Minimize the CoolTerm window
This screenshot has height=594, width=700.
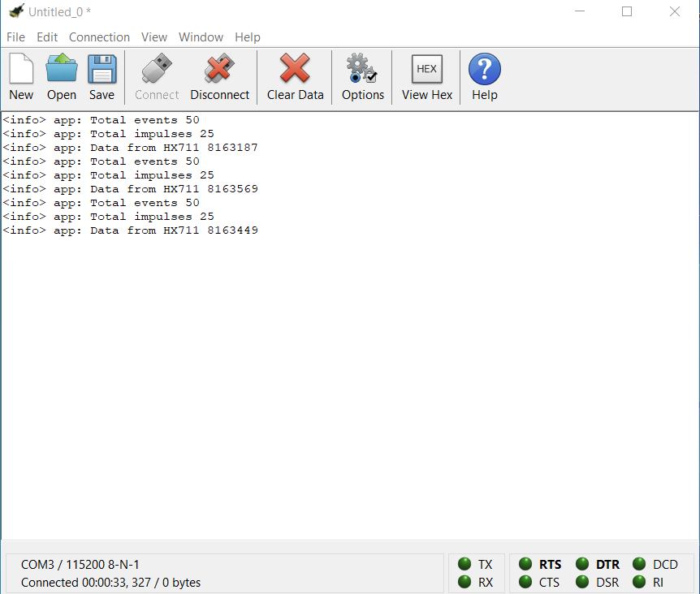click(580, 11)
